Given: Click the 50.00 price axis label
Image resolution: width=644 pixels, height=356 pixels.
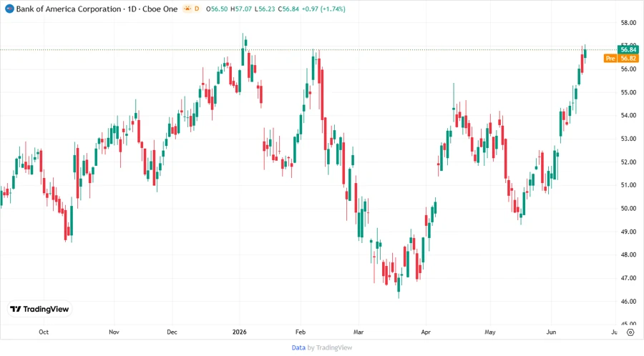Looking at the screenshot, I should 628,209.
